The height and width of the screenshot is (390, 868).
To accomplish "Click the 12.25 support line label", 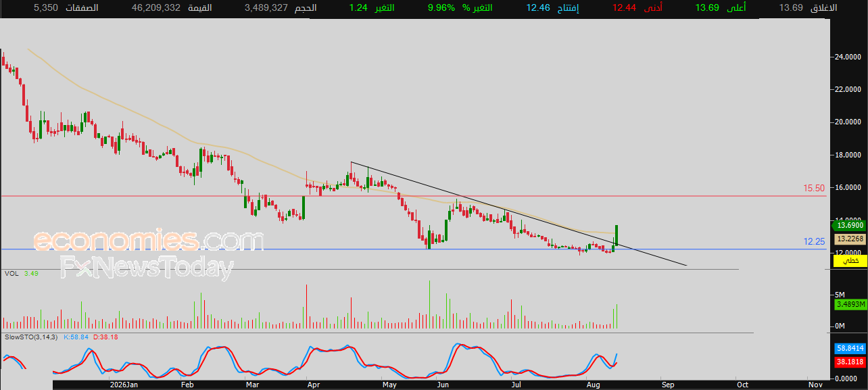I will [x=815, y=241].
